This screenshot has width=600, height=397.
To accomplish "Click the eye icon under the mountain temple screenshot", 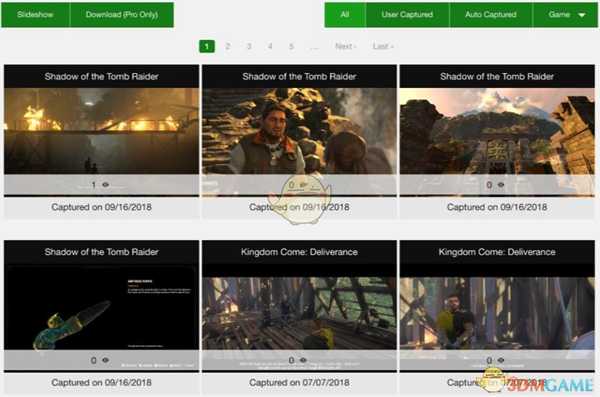I will pos(501,185).
